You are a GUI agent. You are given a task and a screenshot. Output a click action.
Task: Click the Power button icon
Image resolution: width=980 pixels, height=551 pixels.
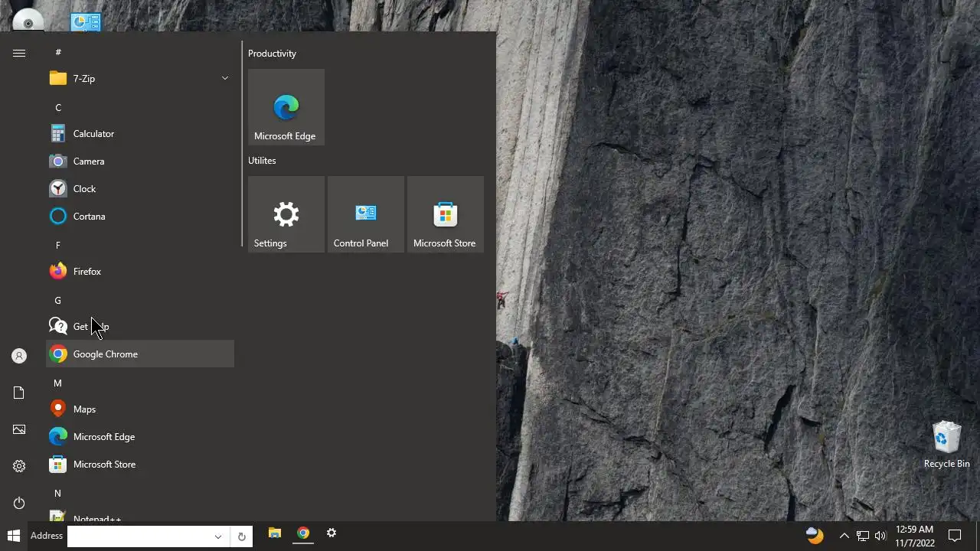coord(19,503)
